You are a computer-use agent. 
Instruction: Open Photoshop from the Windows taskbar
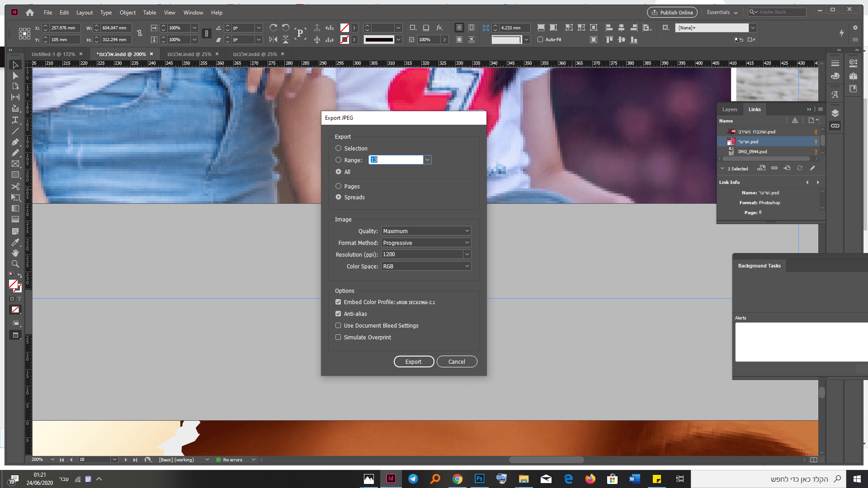[479, 479]
